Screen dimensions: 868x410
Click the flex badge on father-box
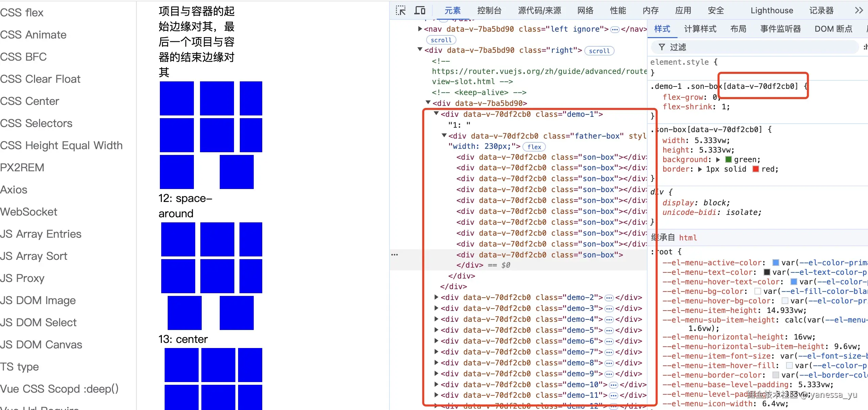[x=534, y=147]
